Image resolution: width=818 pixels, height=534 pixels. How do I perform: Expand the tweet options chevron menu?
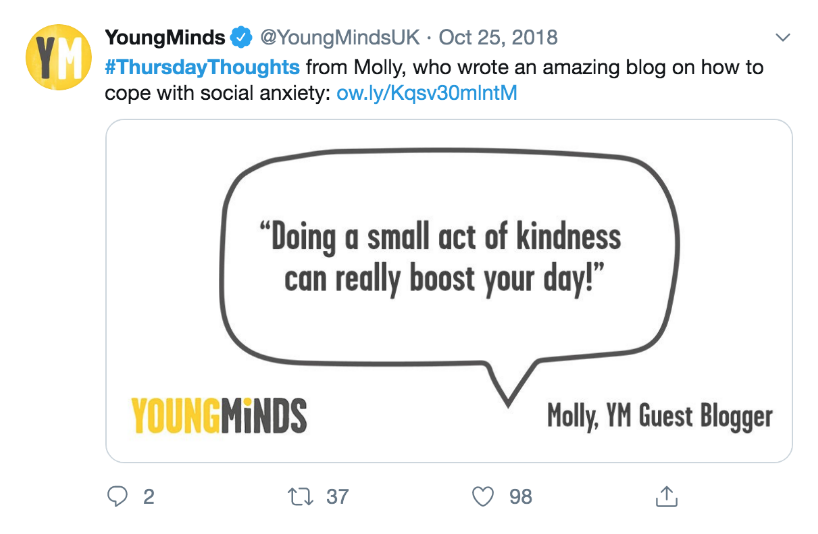783,38
